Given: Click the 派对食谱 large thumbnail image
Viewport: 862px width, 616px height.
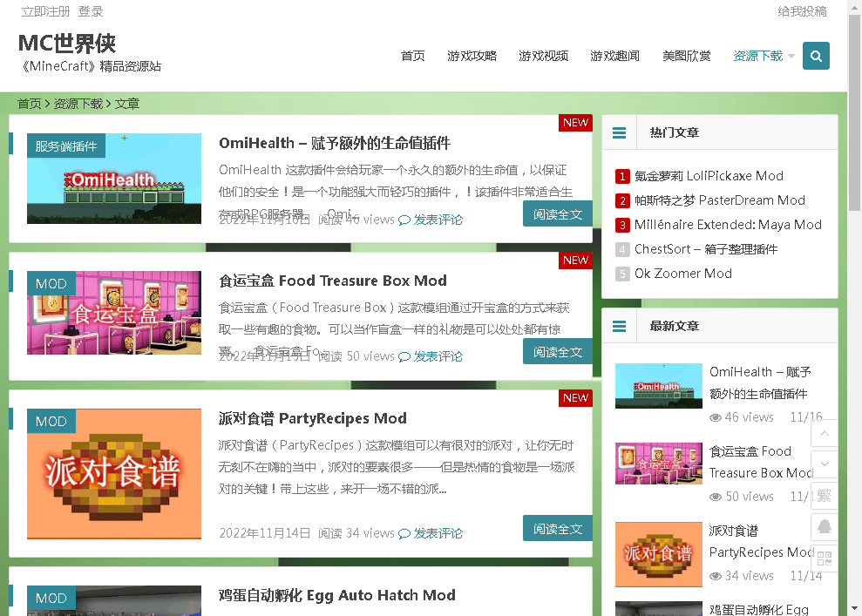Looking at the screenshot, I should coord(114,474).
